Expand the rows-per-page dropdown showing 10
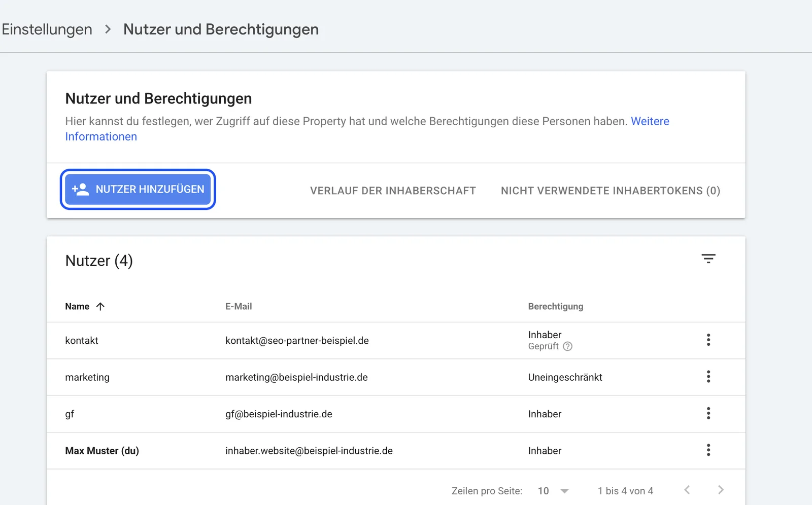 (554, 491)
